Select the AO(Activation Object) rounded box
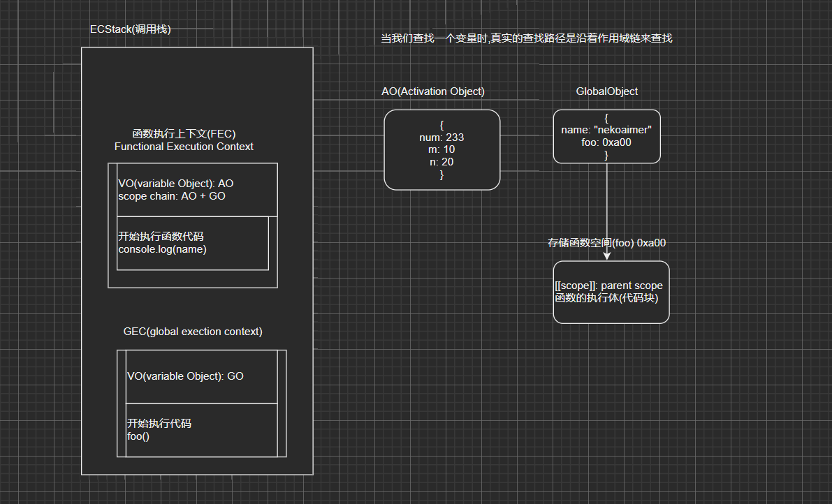Screen dimensions: 832x504 coord(441,149)
